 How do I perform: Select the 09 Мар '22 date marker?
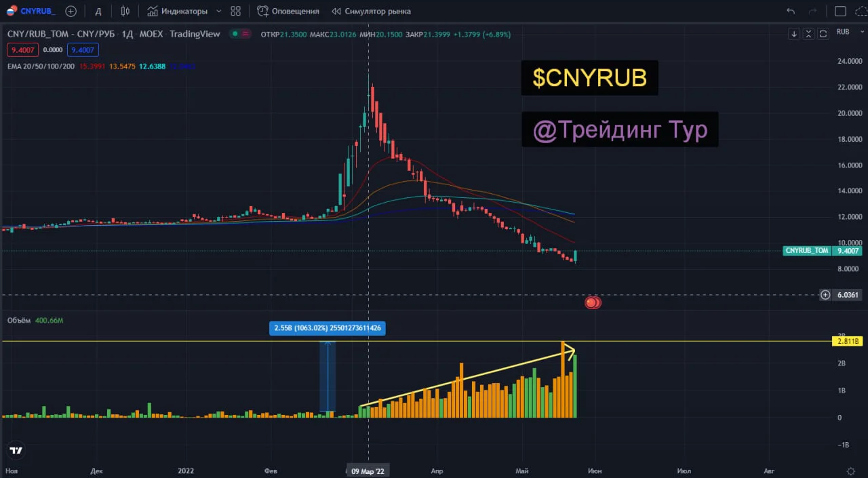[368, 471]
